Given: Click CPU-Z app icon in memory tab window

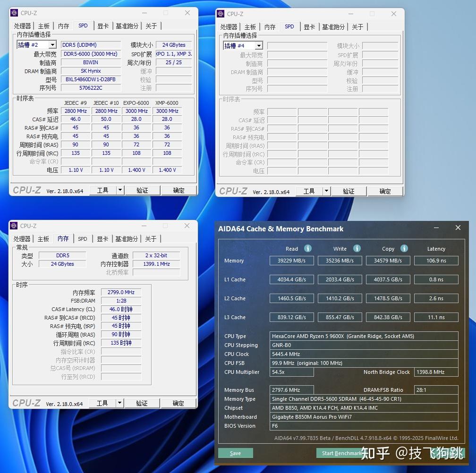Looking at the screenshot, I should pos(14,226).
